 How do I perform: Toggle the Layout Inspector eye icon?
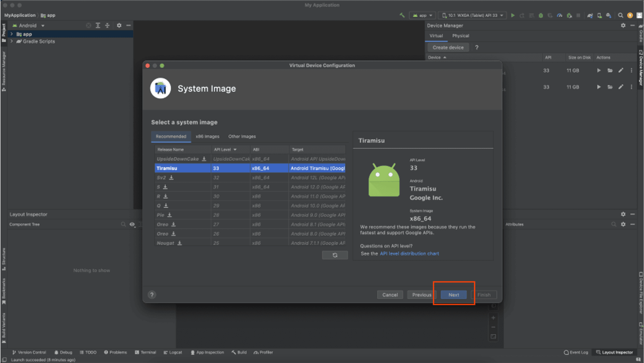pyautogui.click(x=132, y=224)
